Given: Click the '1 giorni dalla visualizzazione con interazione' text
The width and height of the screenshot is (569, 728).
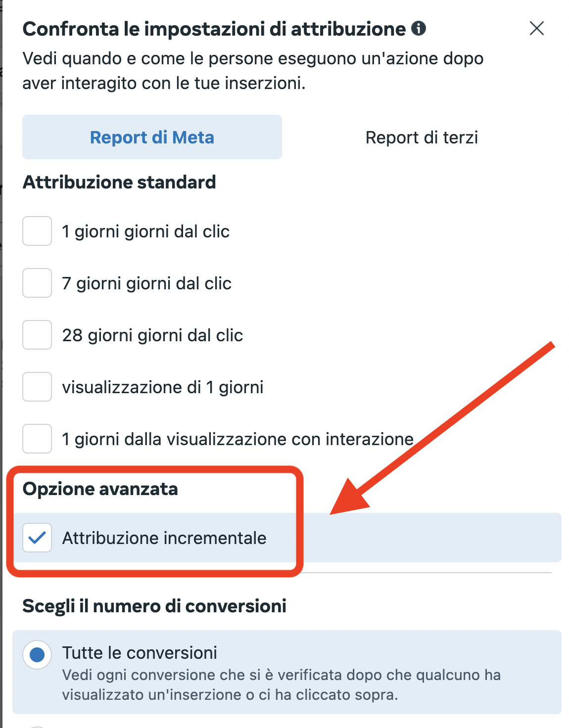Looking at the screenshot, I should coord(237,439).
